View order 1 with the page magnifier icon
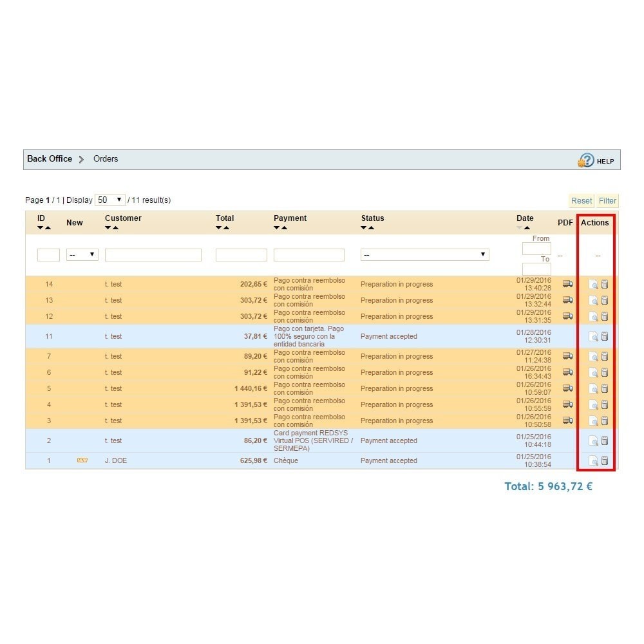Viewport: 644px width, 644px height. pyautogui.click(x=593, y=461)
